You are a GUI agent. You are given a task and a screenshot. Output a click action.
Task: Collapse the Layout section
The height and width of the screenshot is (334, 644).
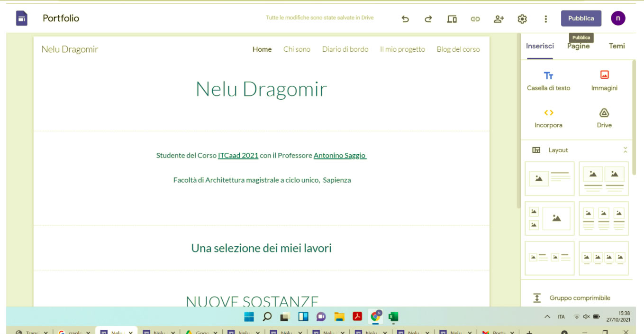tap(625, 150)
